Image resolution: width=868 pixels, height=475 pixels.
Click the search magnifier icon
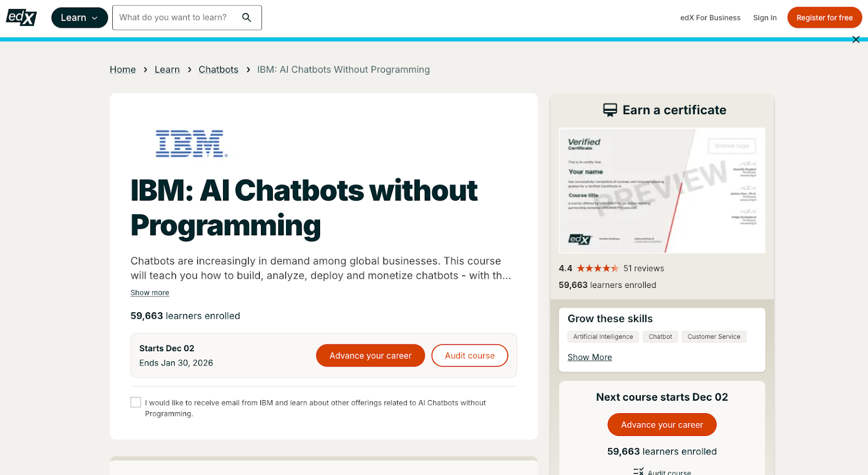[247, 17]
